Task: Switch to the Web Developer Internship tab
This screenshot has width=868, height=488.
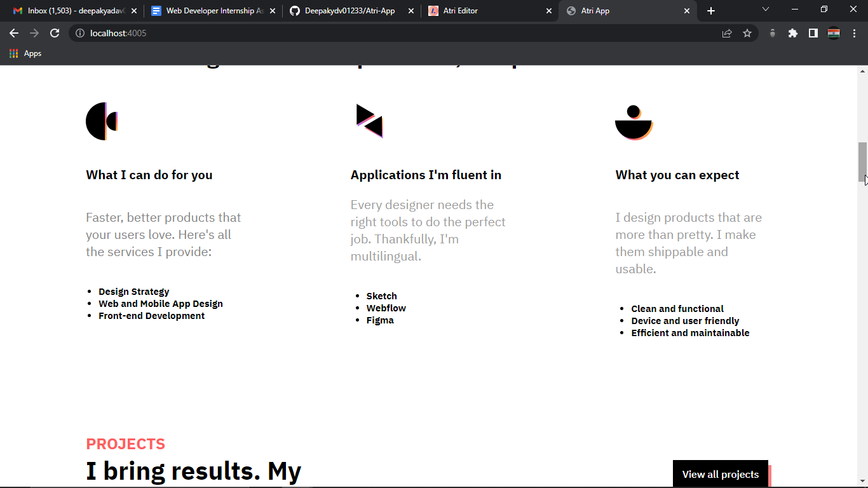Action: [x=210, y=10]
